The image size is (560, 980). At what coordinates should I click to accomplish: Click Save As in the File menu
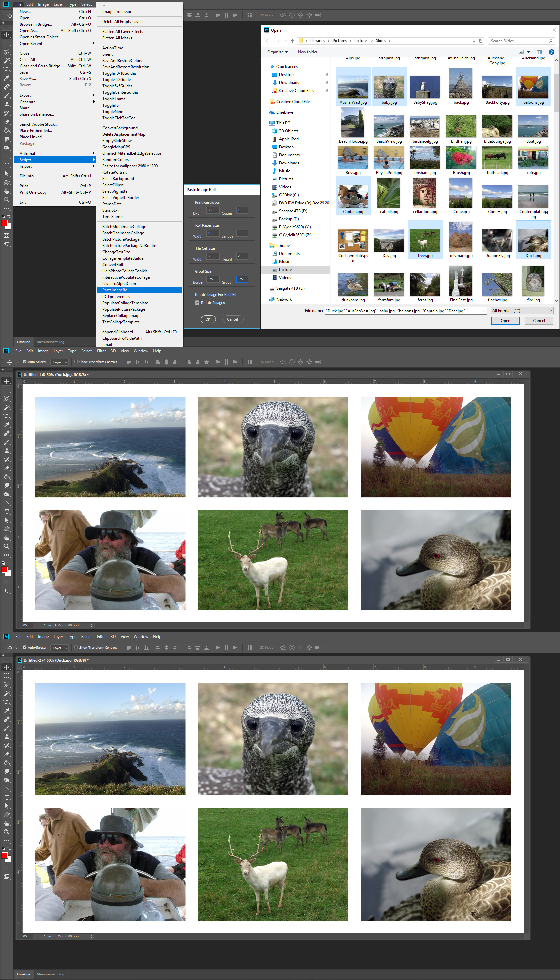pyautogui.click(x=55, y=79)
